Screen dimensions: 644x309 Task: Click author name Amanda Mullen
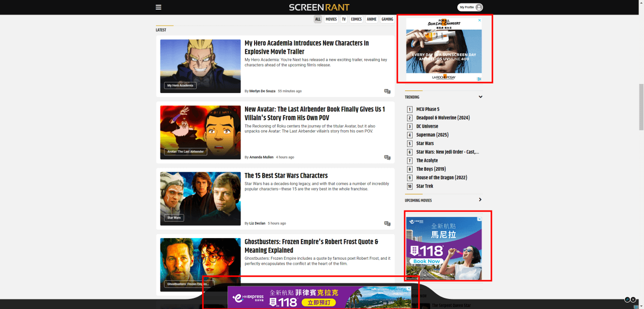point(262,157)
